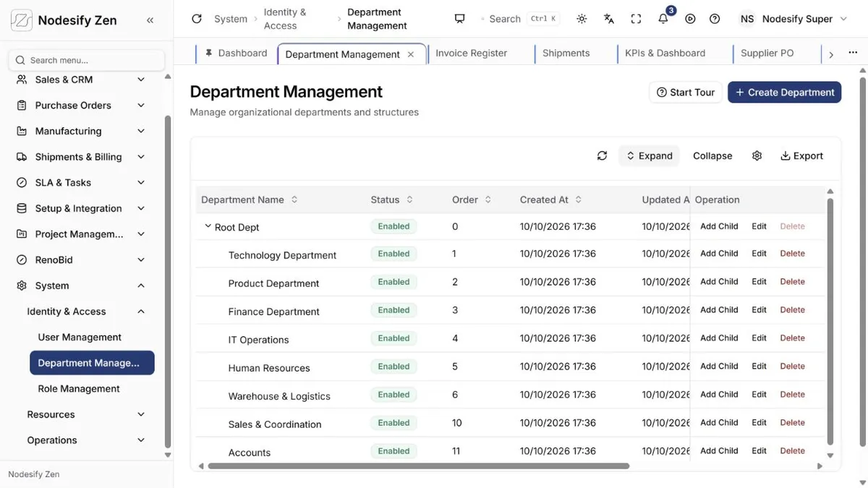Open Role Management menu item
This screenshot has width=868, height=488.
tap(79, 389)
